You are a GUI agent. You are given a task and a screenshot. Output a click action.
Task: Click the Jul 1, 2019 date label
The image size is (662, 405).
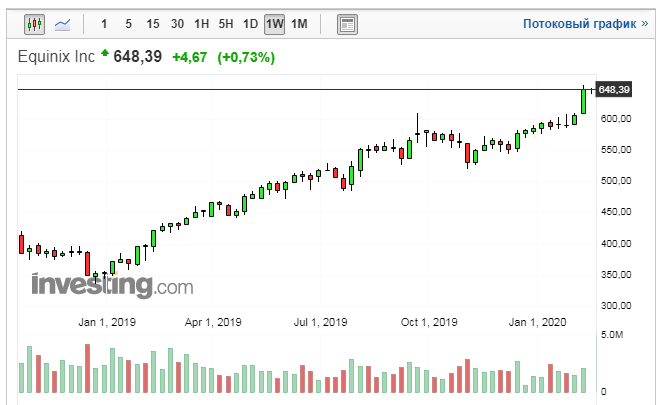320,322
